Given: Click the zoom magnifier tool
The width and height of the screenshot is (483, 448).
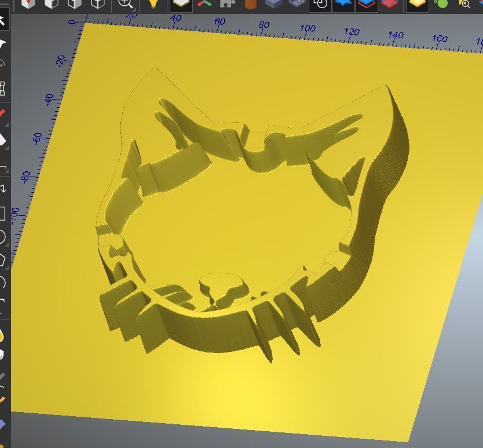Looking at the screenshot, I should (x=126, y=3).
